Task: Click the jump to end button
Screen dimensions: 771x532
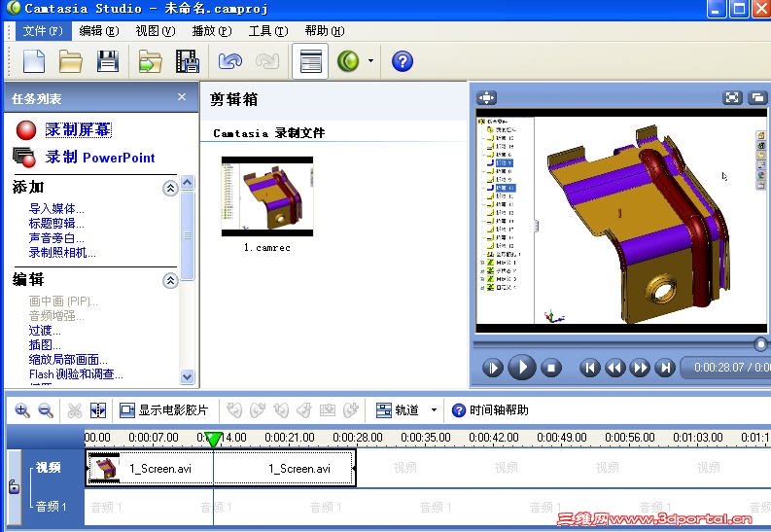Action: click(665, 368)
